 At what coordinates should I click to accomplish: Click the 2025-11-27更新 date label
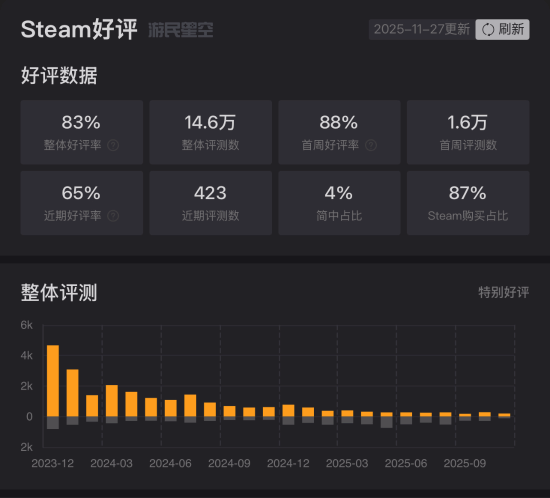pos(422,29)
